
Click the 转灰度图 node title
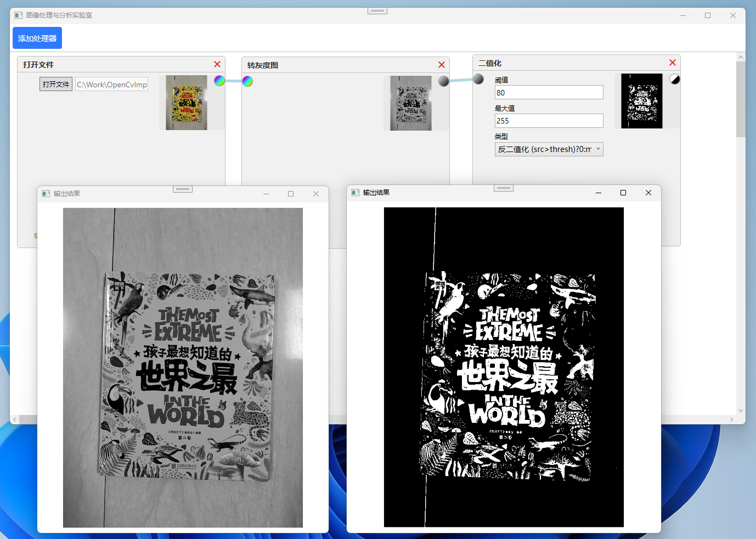(x=263, y=65)
